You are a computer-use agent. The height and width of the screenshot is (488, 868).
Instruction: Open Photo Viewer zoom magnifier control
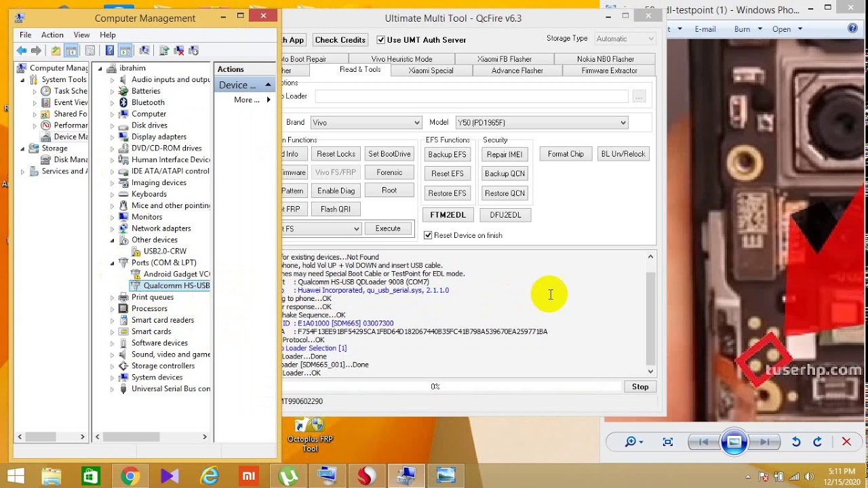point(634,442)
